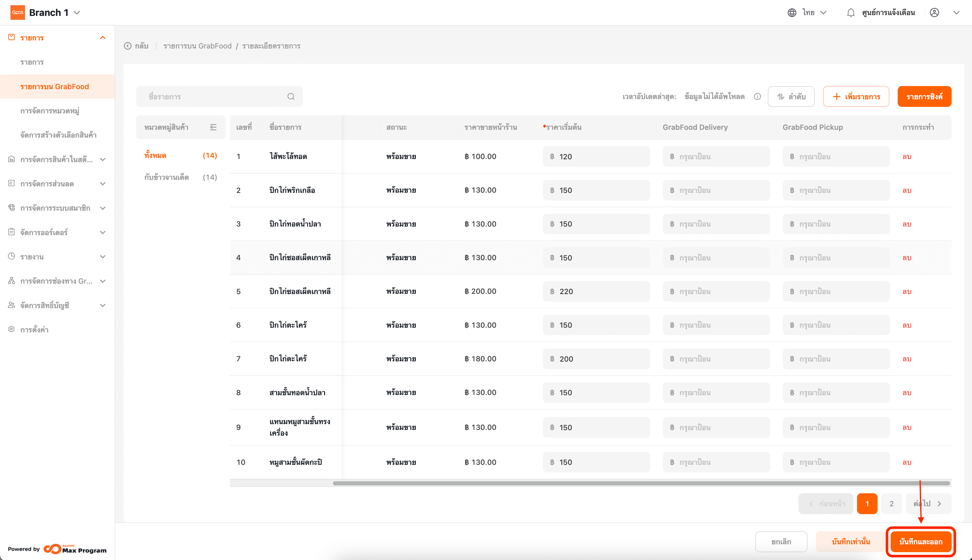Viewport: 972px width, 560px height.
Task: Select the category management submenu item
Action: [50, 111]
